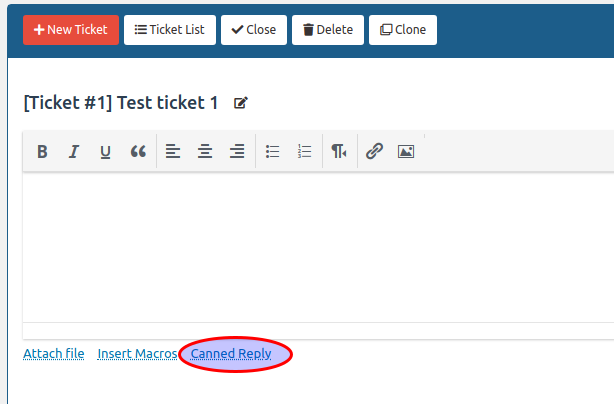Underline the selected text
Screen dimensions: 614x404
tap(105, 152)
